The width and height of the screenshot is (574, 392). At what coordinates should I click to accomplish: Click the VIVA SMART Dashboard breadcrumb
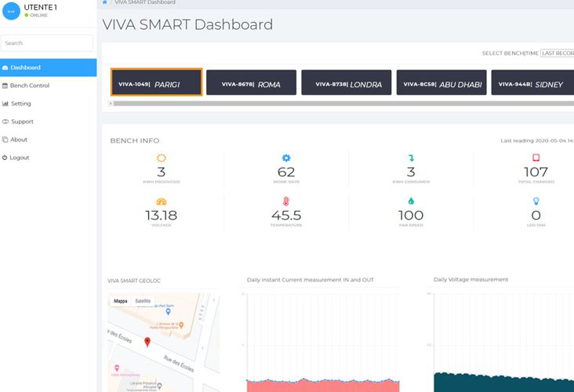click(145, 2)
